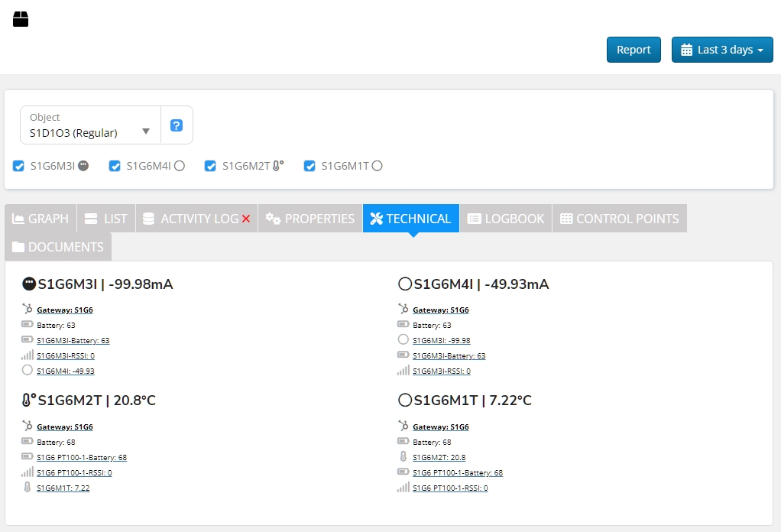Screen dimensions: 781x532
Task: Open the Object dropdown S1D1O3 (Regular)
Action: (90, 125)
